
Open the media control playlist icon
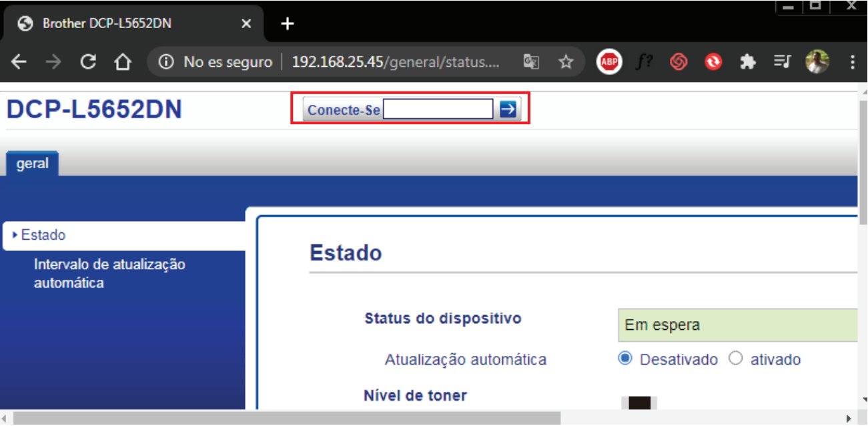point(782,62)
